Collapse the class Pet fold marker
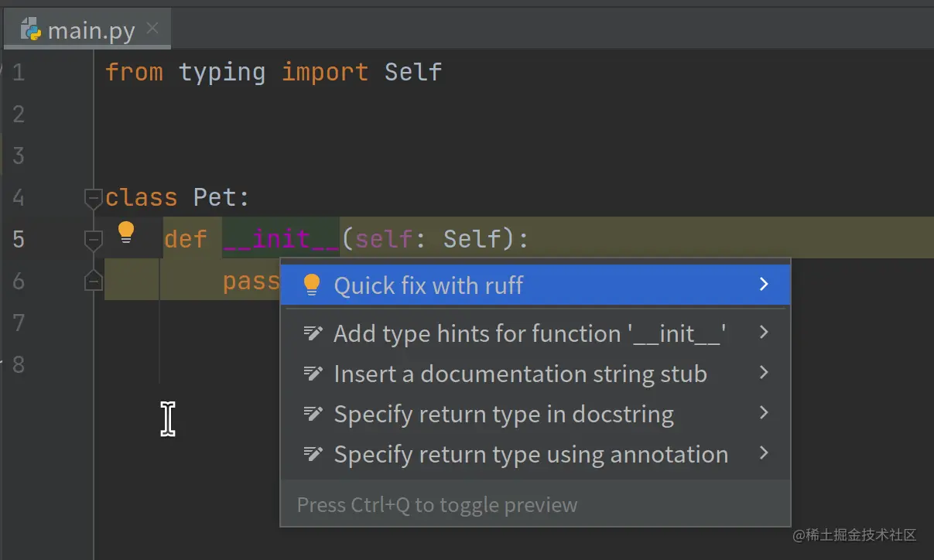The height and width of the screenshot is (560, 934). point(93,199)
